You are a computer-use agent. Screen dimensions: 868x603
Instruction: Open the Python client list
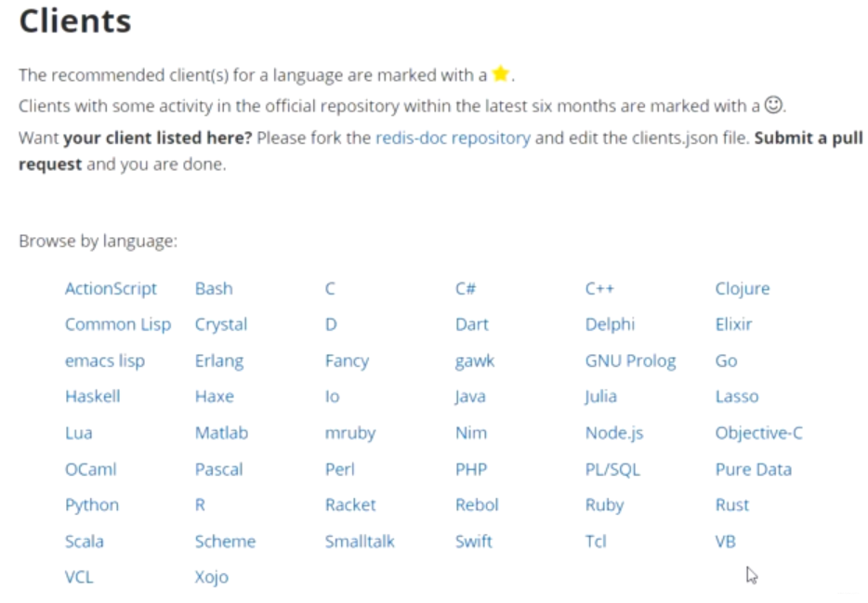click(x=91, y=505)
